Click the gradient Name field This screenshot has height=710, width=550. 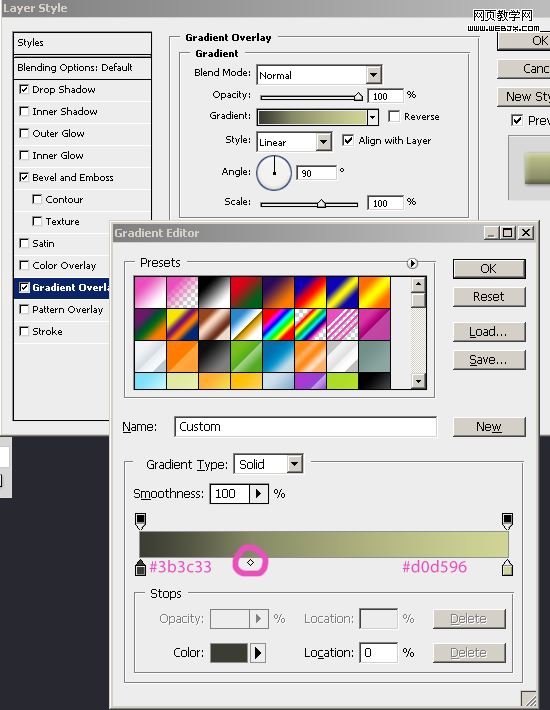coord(306,427)
